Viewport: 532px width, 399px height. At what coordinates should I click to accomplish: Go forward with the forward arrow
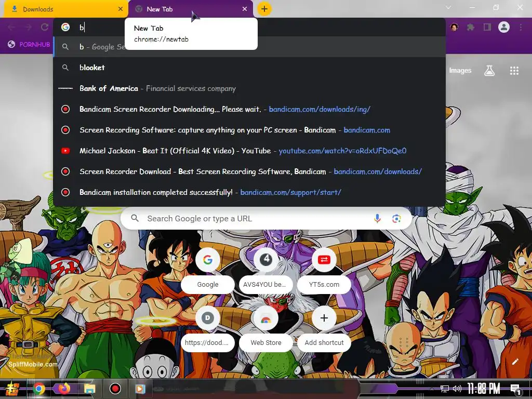(28, 27)
